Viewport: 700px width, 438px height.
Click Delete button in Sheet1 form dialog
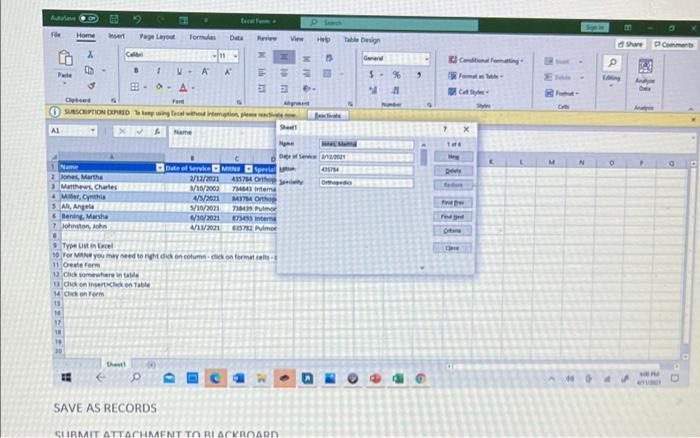point(453,171)
